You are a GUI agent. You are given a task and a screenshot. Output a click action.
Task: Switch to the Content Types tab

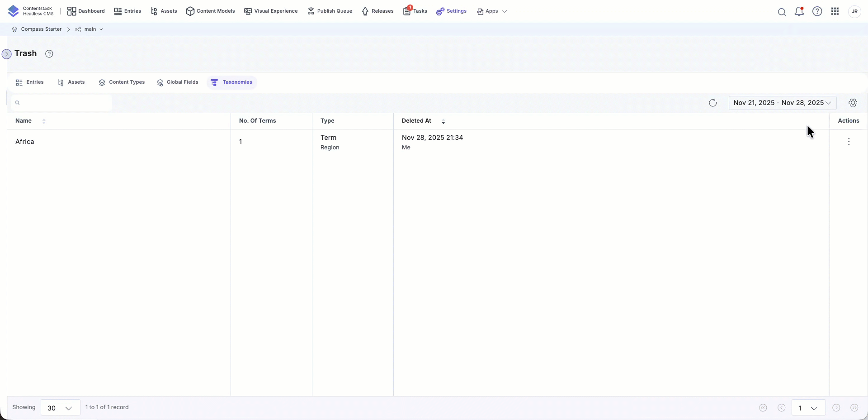tap(122, 82)
